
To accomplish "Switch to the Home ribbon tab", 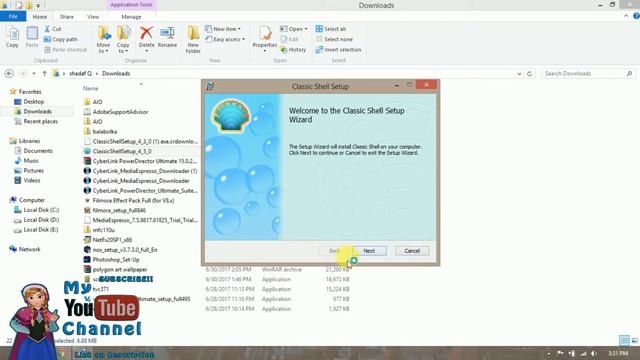I will click(x=40, y=17).
